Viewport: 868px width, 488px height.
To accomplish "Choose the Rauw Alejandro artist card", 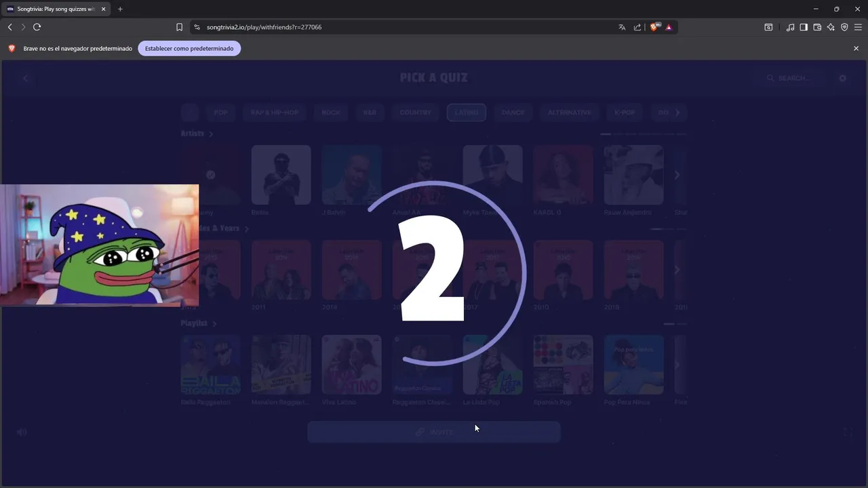I will click(x=633, y=175).
